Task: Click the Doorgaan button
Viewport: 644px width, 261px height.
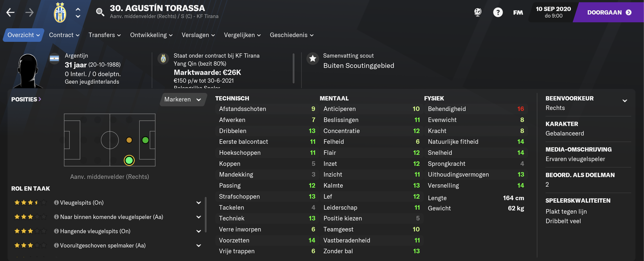Action: coord(609,12)
